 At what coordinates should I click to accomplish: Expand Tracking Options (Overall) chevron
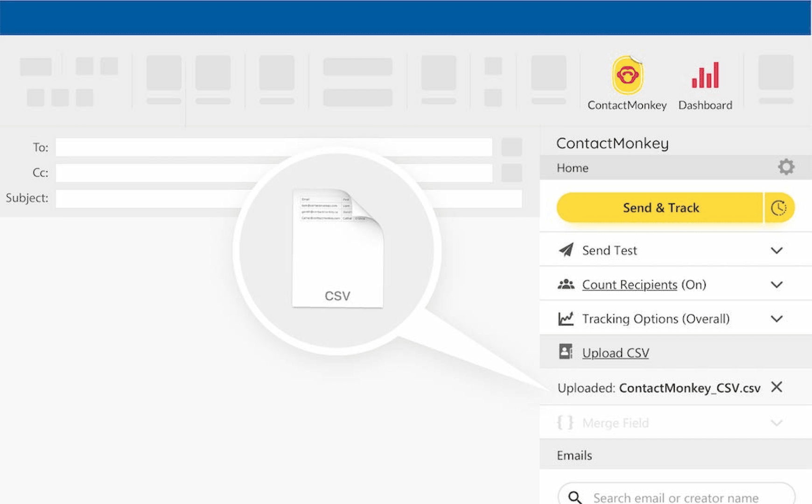click(x=777, y=319)
